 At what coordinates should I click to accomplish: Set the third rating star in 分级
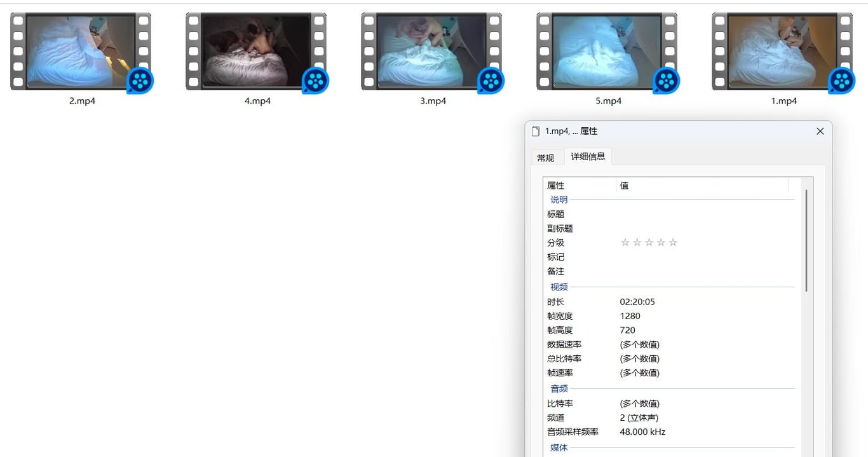pyautogui.click(x=649, y=243)
